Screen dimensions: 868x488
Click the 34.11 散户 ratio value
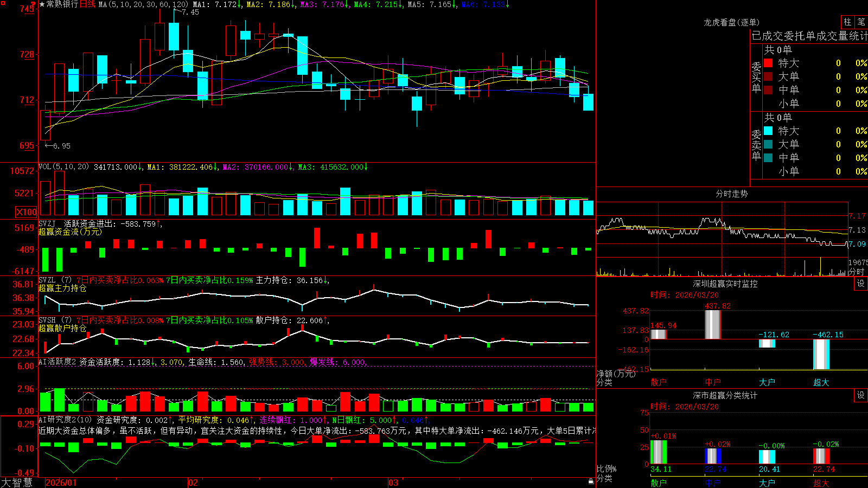[x=661, y=469]
